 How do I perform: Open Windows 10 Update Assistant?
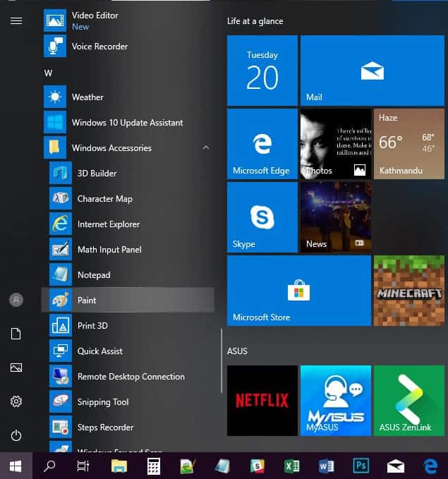(128, 122)
